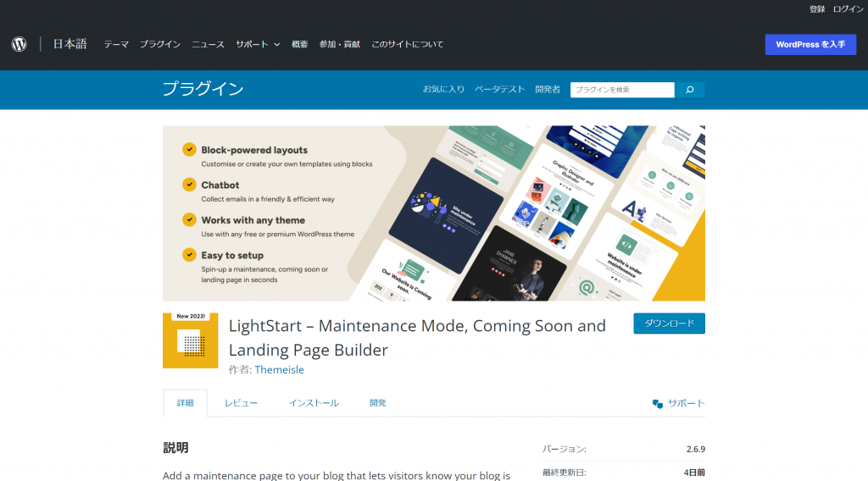
Task: Click the プラグイン heading in blue bar
Action: click(x=203, y=89)
